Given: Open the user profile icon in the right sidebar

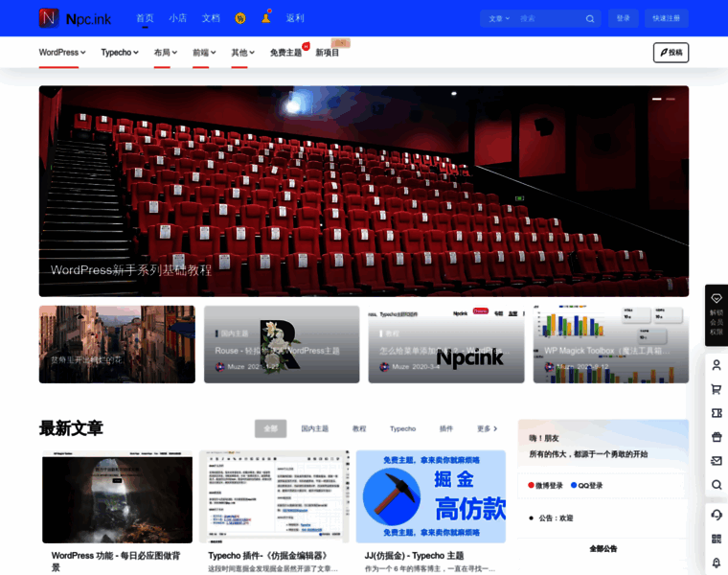Looking at the screenshot, I should pos(717,365).
